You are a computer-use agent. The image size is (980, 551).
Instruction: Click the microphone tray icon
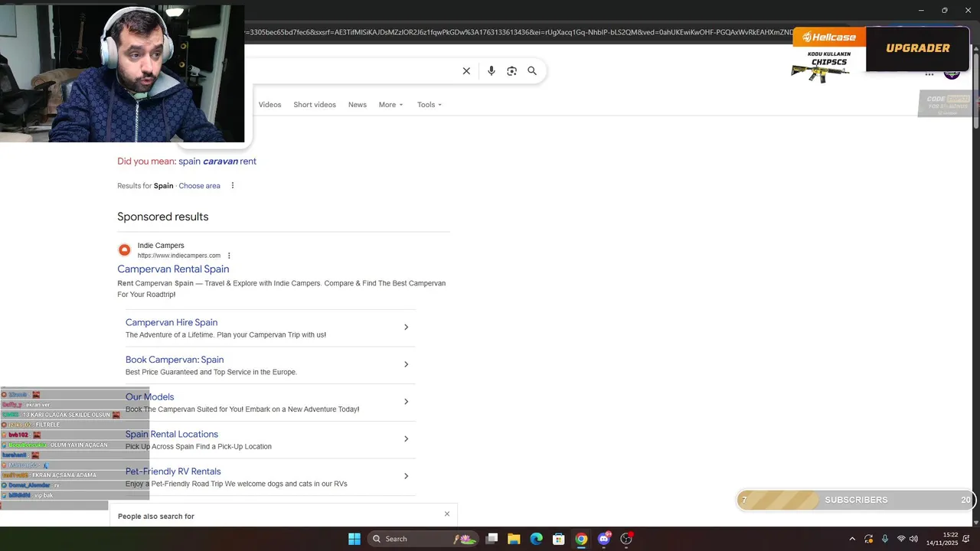point(885,539)
